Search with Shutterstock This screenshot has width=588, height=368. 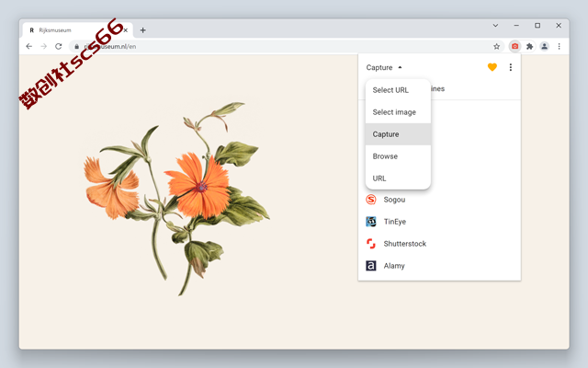point(439,244)
